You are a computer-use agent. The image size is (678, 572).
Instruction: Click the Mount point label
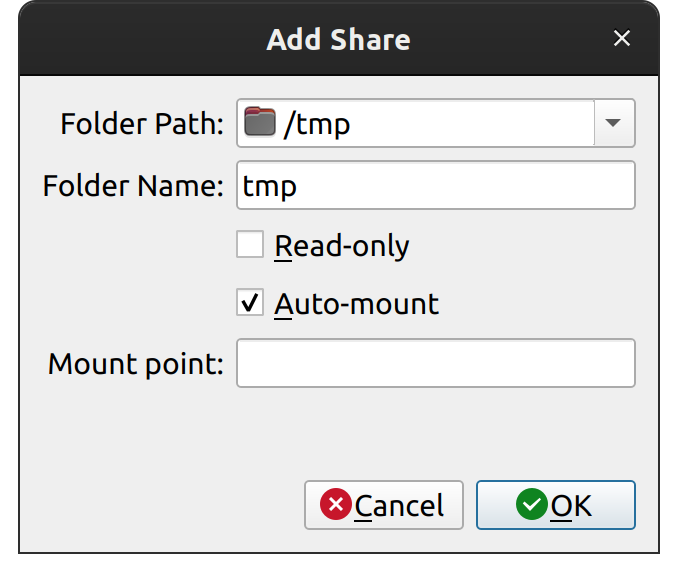pos(136,363)
